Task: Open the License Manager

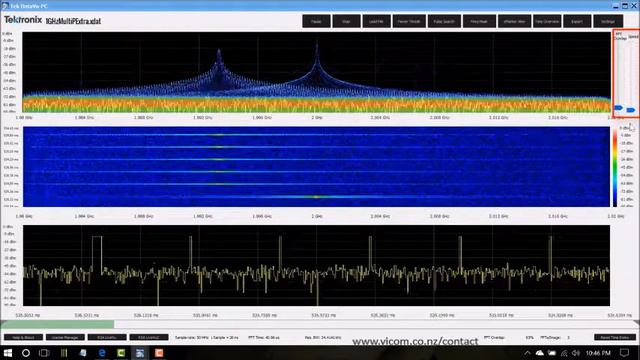Action: pos(65,338)
